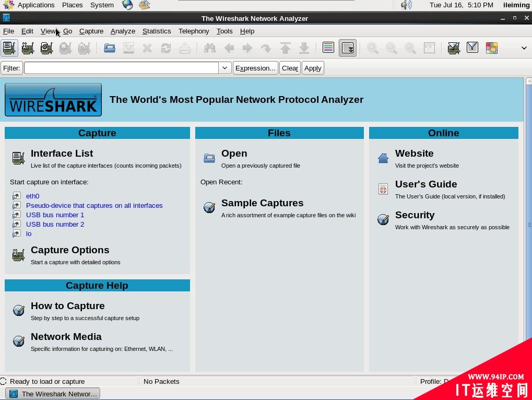Click the restart capture toolbar icon
The height and width of the screenshot is (400, 532).
[x=84, y=48]
